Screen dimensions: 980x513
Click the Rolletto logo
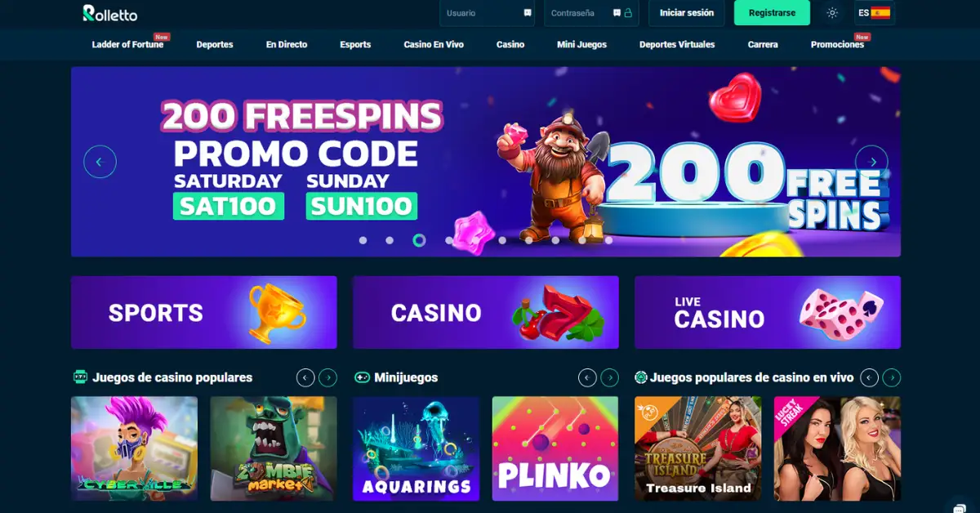(x=110, y=13)
